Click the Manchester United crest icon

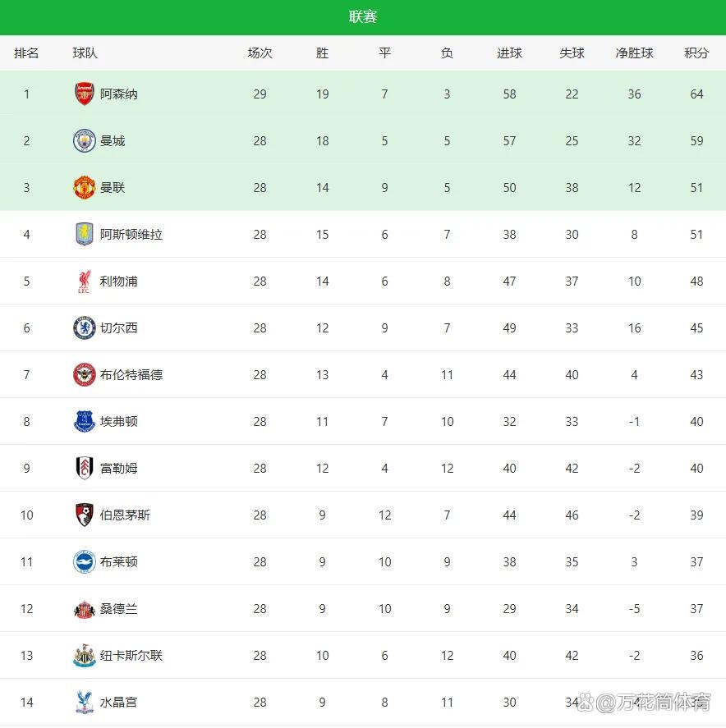pyautogui.click(x=85, y=188)
